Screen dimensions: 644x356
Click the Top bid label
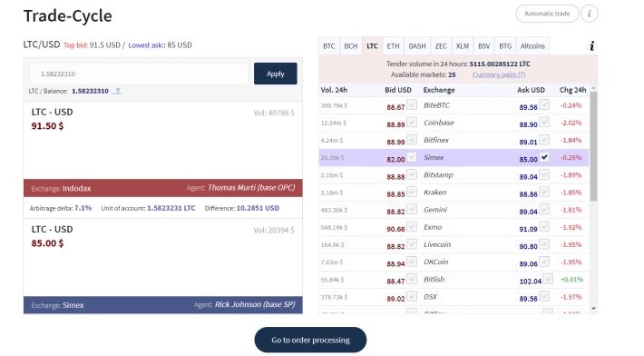tap(75, 45)
